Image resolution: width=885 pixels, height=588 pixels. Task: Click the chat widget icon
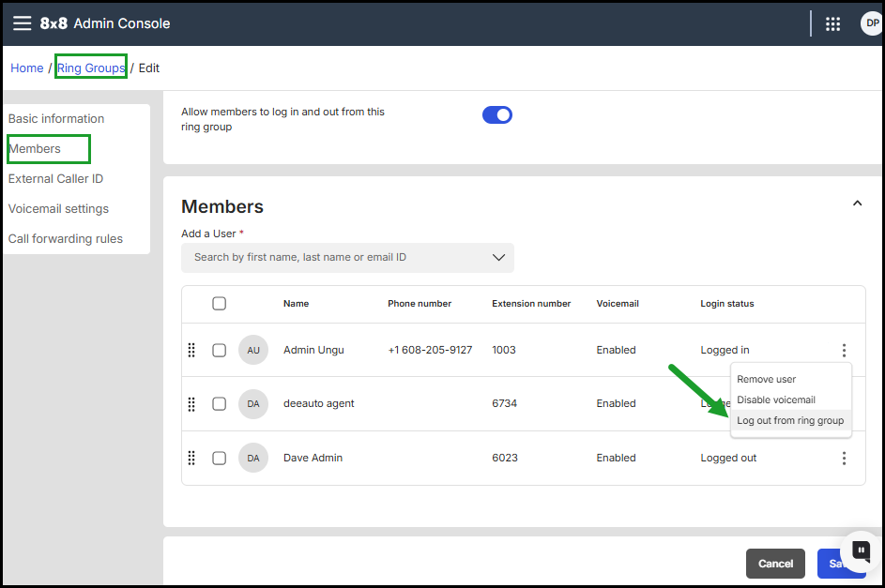(860, 550)
